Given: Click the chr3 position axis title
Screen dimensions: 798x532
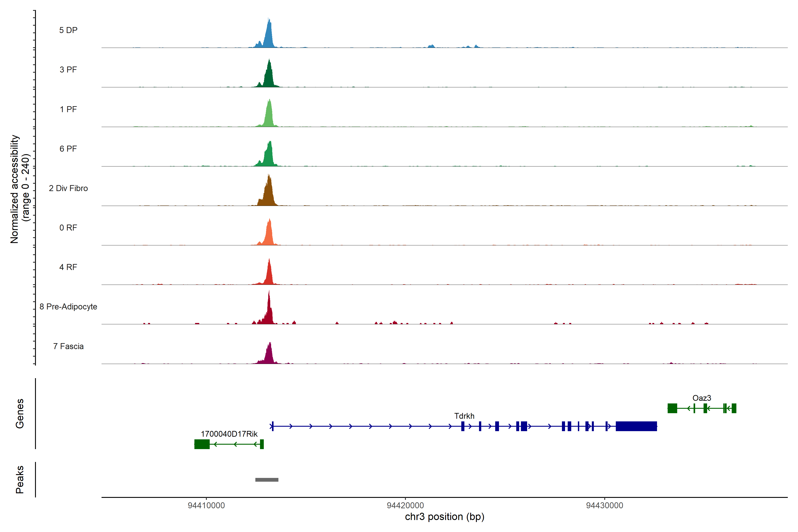Looking at the screenshot, I should click(444, 517).
